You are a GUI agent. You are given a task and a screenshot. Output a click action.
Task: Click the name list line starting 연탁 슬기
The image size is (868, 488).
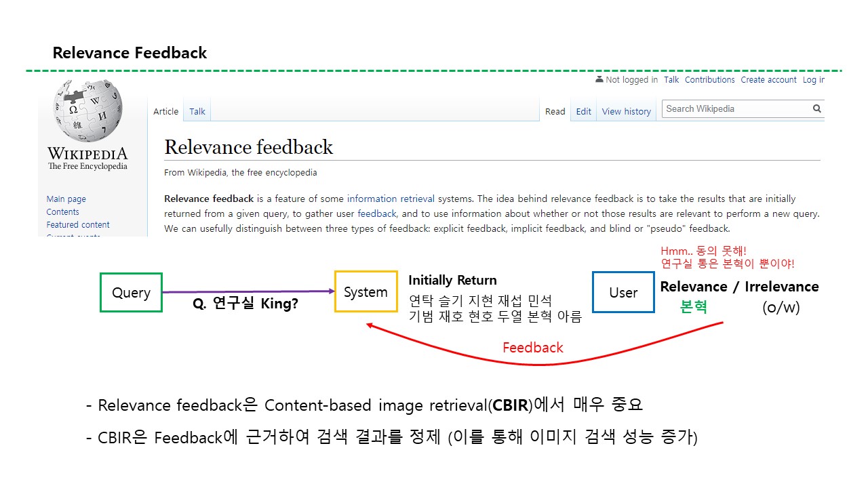coord(481,300)
